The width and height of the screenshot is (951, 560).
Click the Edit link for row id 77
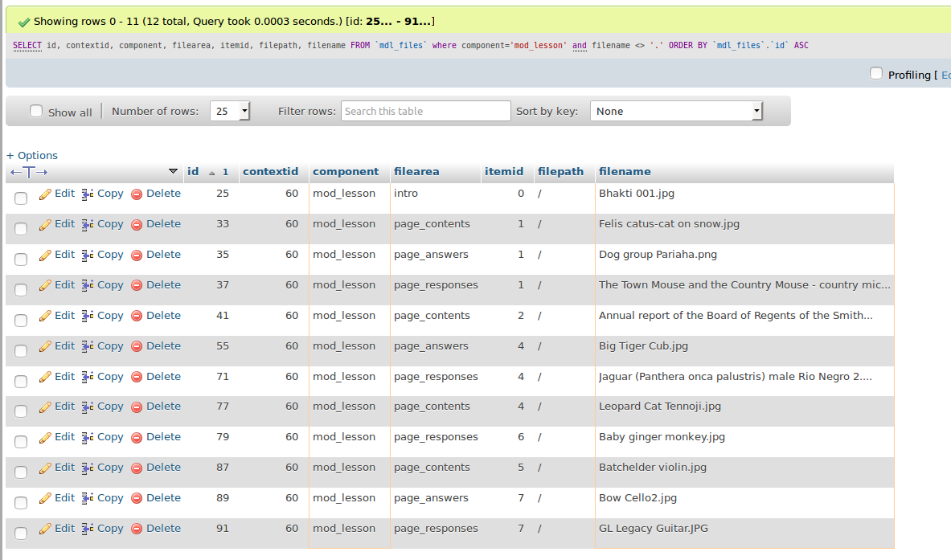tap(64, 406)
